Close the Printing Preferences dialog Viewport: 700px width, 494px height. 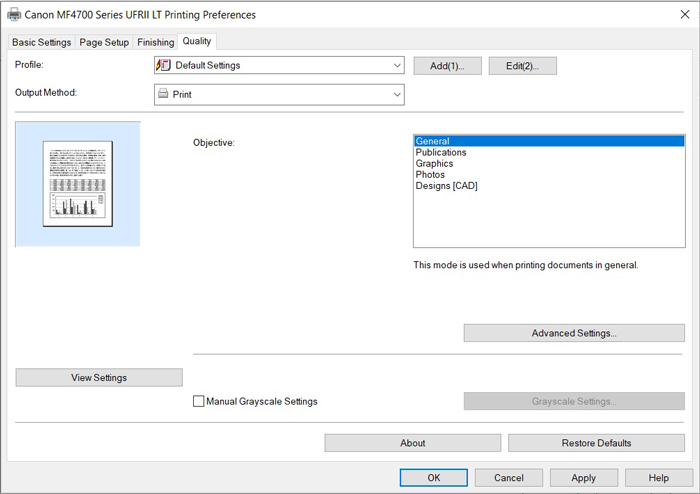coord(685,14)
